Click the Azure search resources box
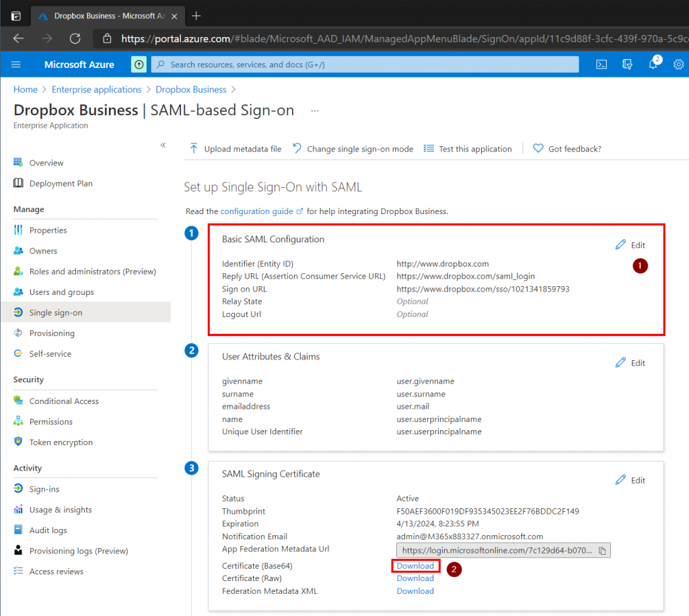 point(365,65)
